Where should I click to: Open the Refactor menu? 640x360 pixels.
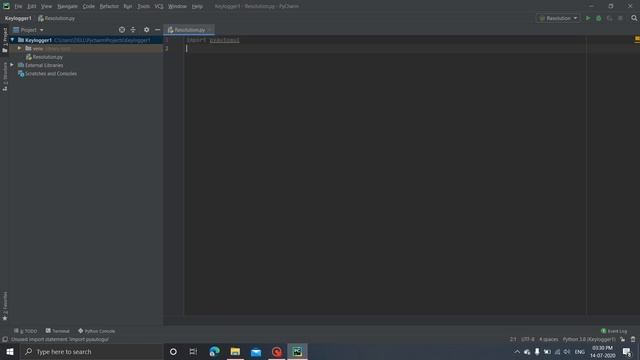point(109,7)
